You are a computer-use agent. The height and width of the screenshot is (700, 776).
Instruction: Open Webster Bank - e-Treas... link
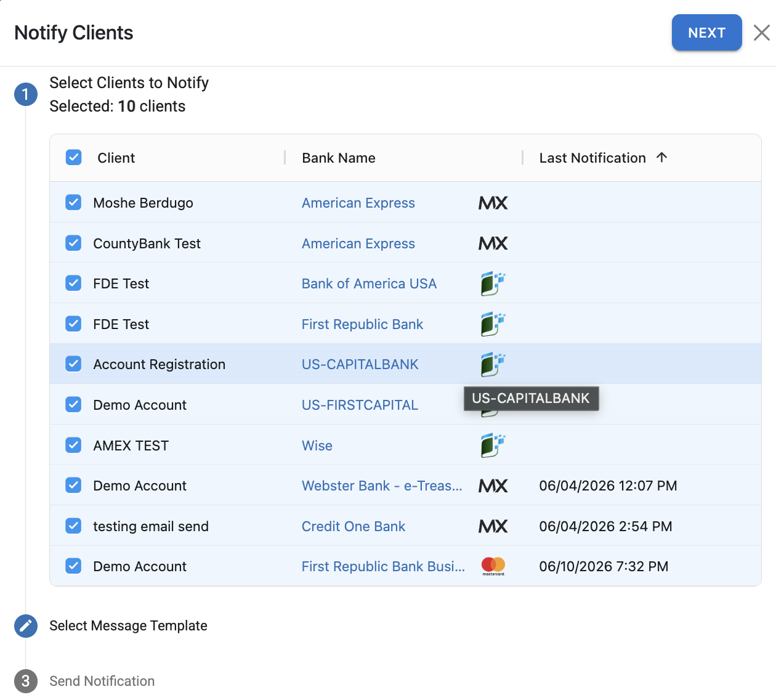click(382, 486)
